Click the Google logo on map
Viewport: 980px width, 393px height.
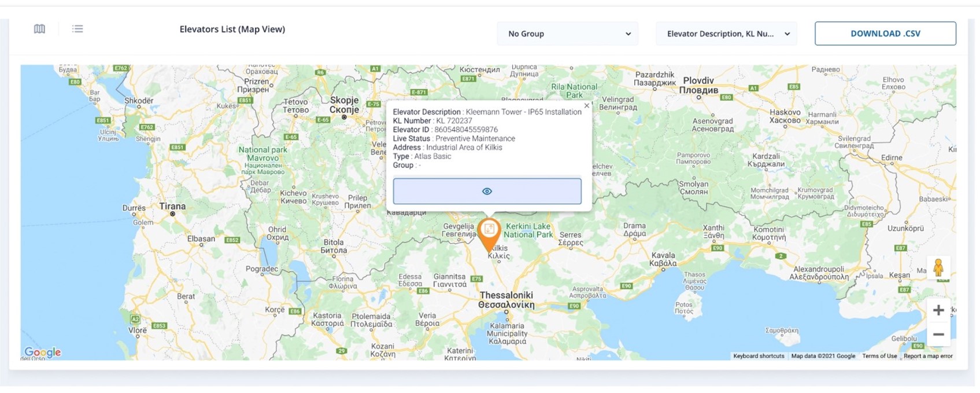click(43, 352)
